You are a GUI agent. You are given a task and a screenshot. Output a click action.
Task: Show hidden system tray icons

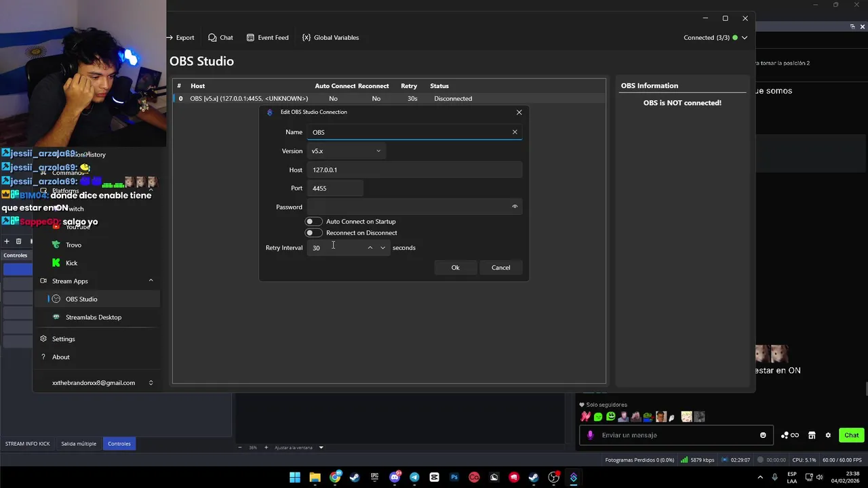click(759, 477)
